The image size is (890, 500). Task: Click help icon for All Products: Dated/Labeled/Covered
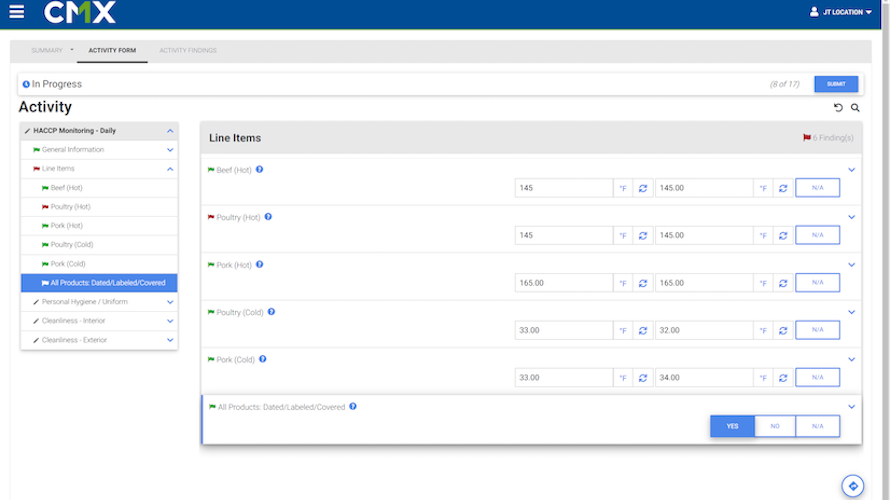pos(353,407)
